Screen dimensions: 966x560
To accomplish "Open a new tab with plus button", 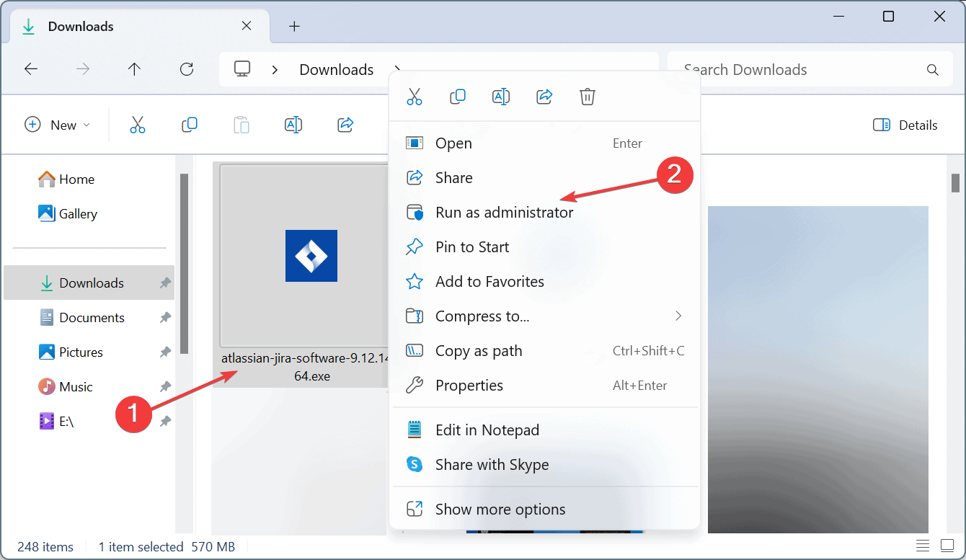I will click(x=294, y=26).
